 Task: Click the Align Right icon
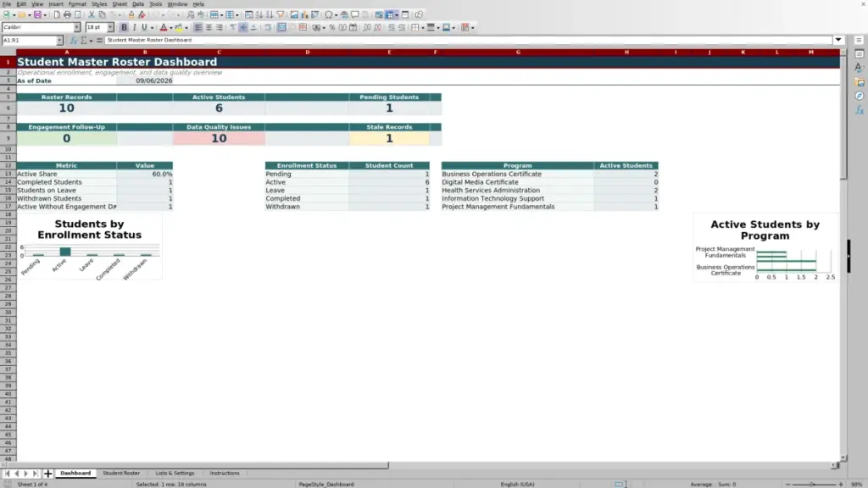(220, 27)
